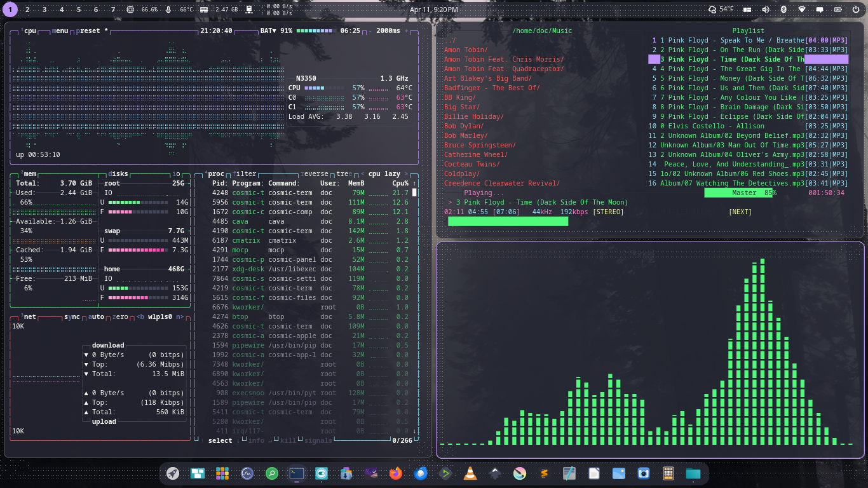Click the green magnifier search icon in dock

click(272, 473)
